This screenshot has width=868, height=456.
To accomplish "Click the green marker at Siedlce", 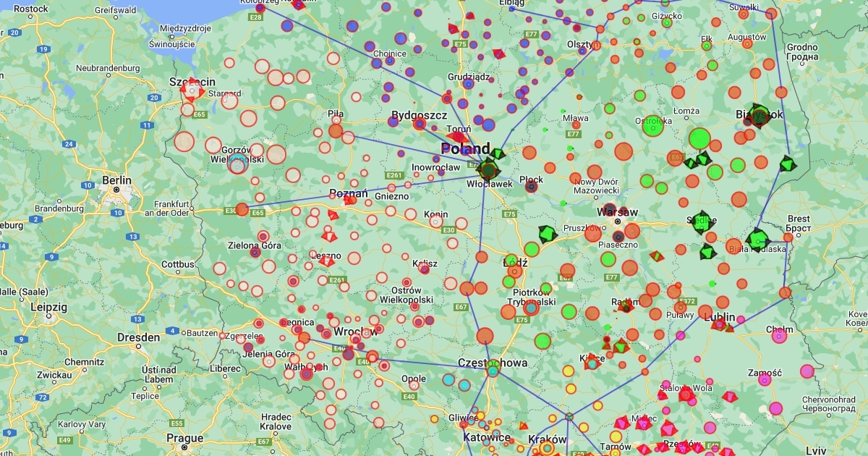I will (702, 223).
